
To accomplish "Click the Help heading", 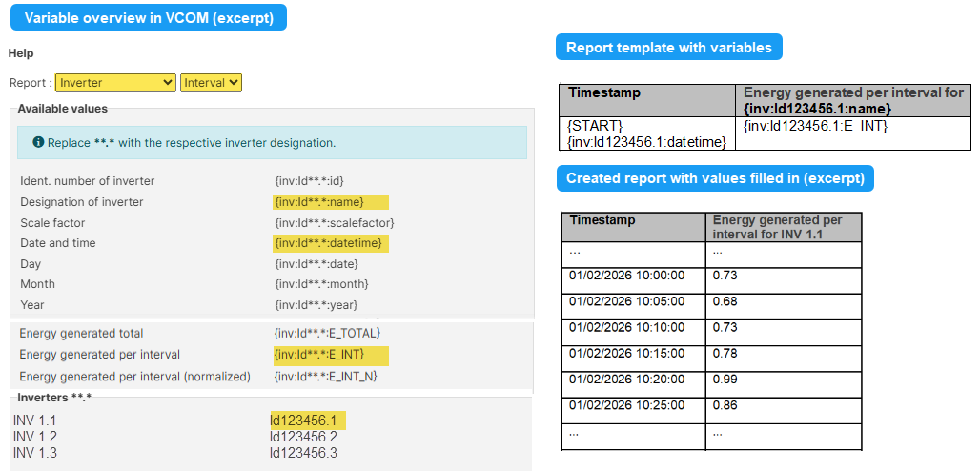I will (x=21, y=53).
